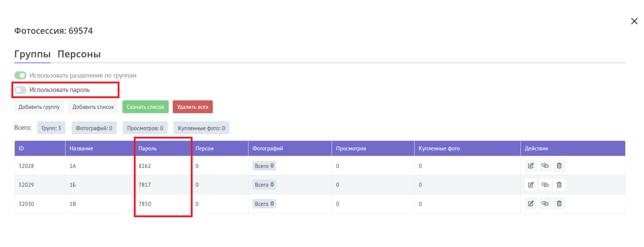Select the Группы tab
Viewport: 644px width, 247px height.
click(32, 54)
